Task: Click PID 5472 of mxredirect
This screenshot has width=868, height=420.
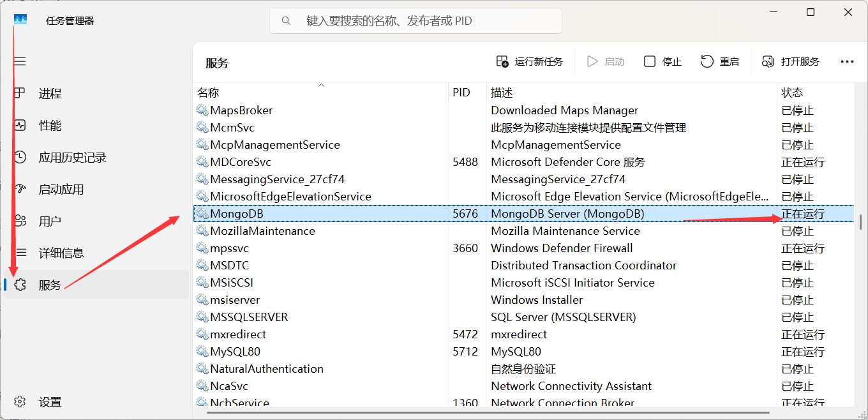Action: pyautogui.click(x=465, y=334)
